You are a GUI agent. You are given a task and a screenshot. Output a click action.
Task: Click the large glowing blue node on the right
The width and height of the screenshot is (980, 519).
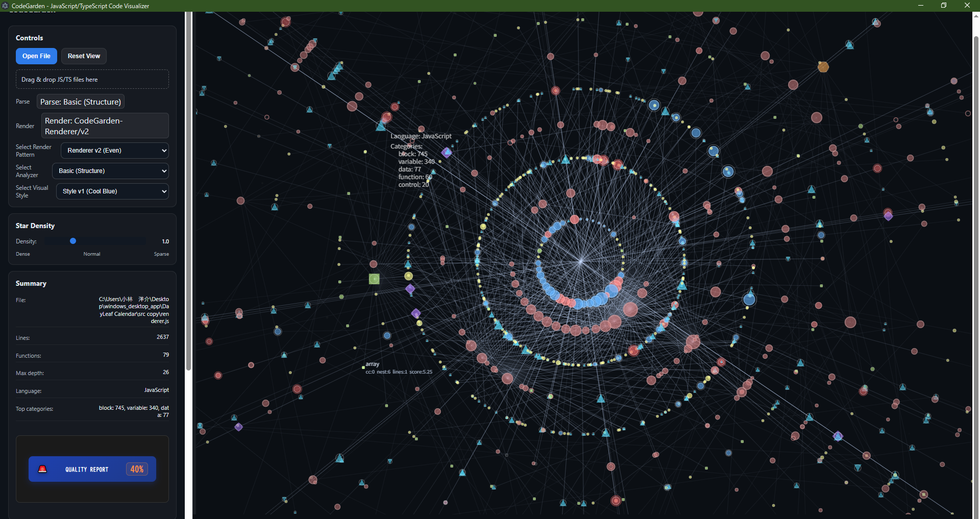click(x=749, y=299)
